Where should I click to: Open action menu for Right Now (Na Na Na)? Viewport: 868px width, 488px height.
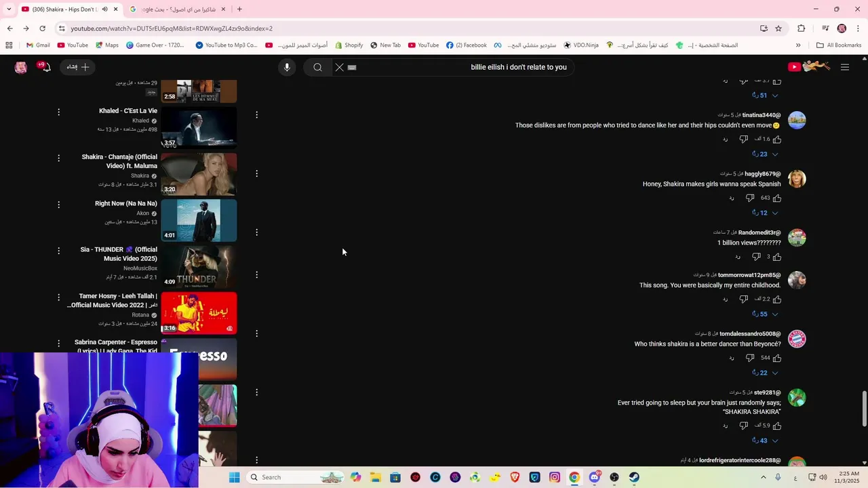coord(58,204)
